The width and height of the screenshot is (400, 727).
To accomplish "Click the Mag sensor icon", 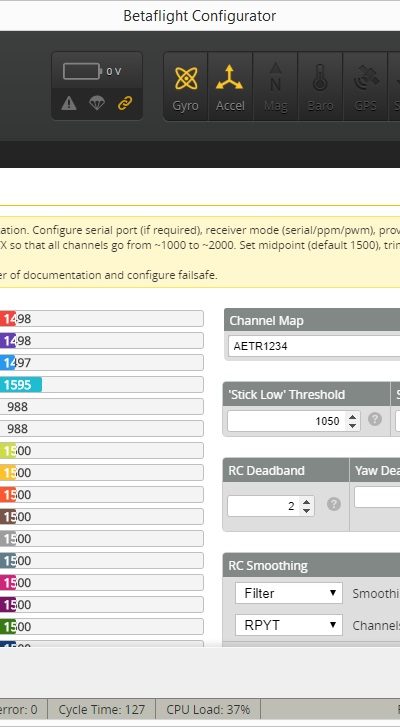I will 275,86.
